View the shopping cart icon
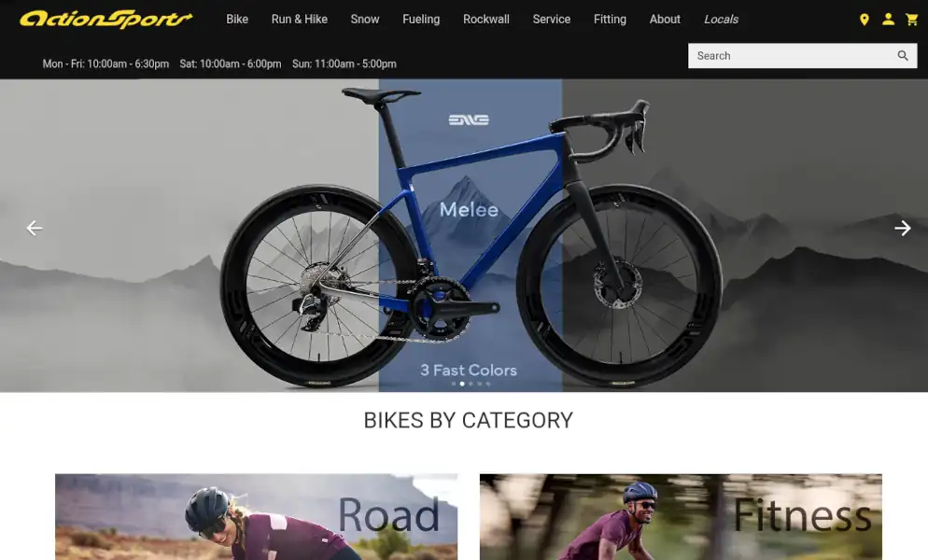The width and height of the screenshot is (928, 560). point(911,20)
